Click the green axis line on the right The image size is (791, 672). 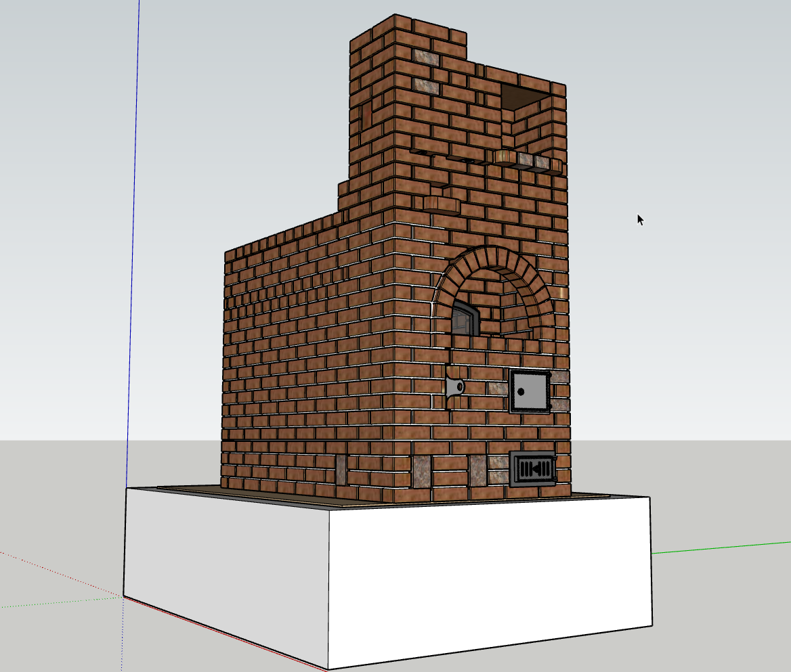coord(721,547)
